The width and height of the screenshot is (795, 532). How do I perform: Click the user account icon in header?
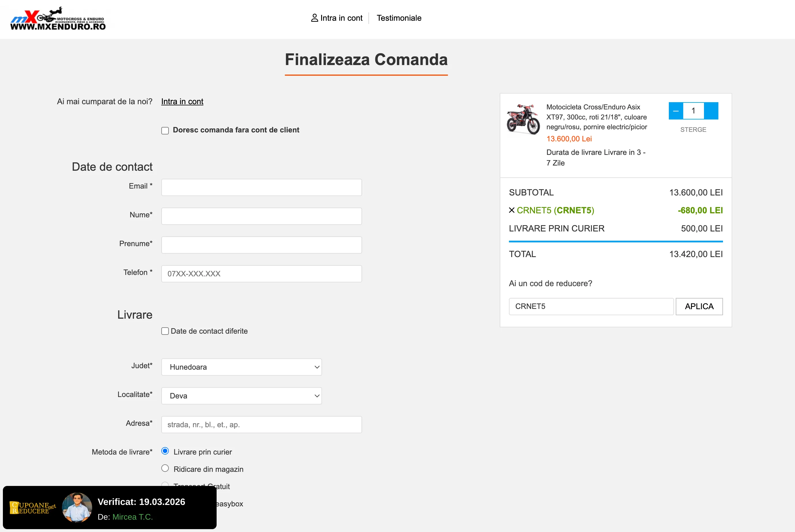click(x=314, y=18)
